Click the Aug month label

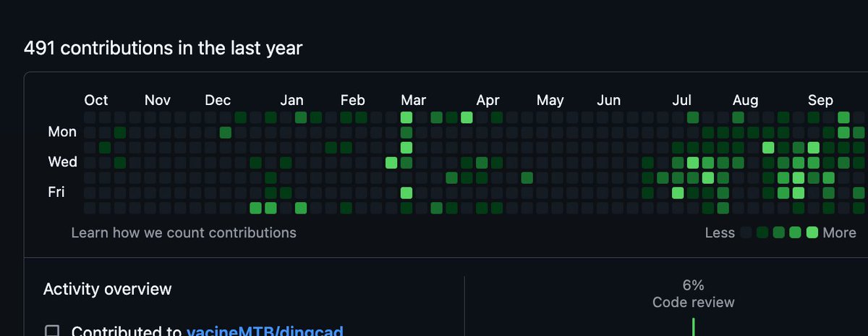point(745,100)
